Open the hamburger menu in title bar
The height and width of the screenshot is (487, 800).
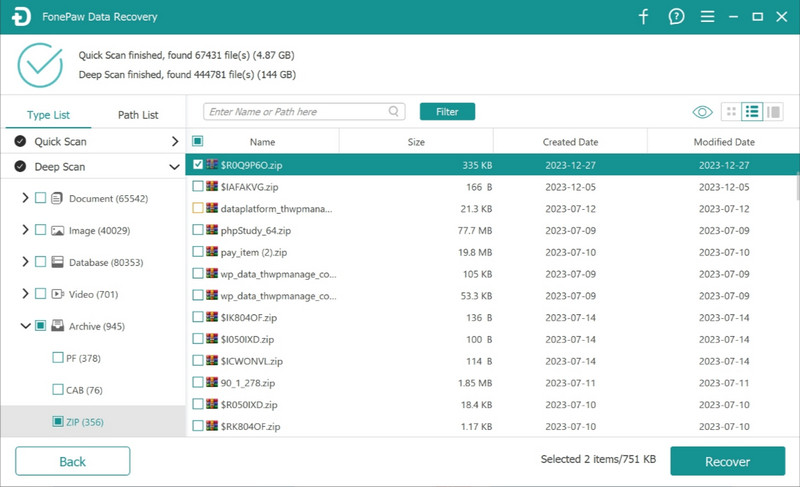pos(707,17)
